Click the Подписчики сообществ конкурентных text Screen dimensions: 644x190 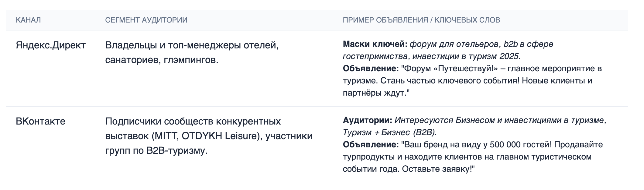coord(193,121)
